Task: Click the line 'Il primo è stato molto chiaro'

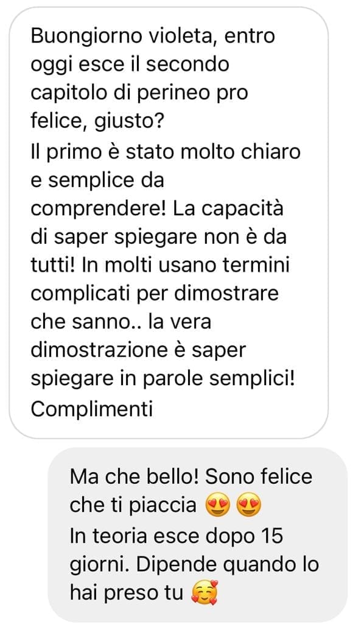Action: tap(166, 152)
